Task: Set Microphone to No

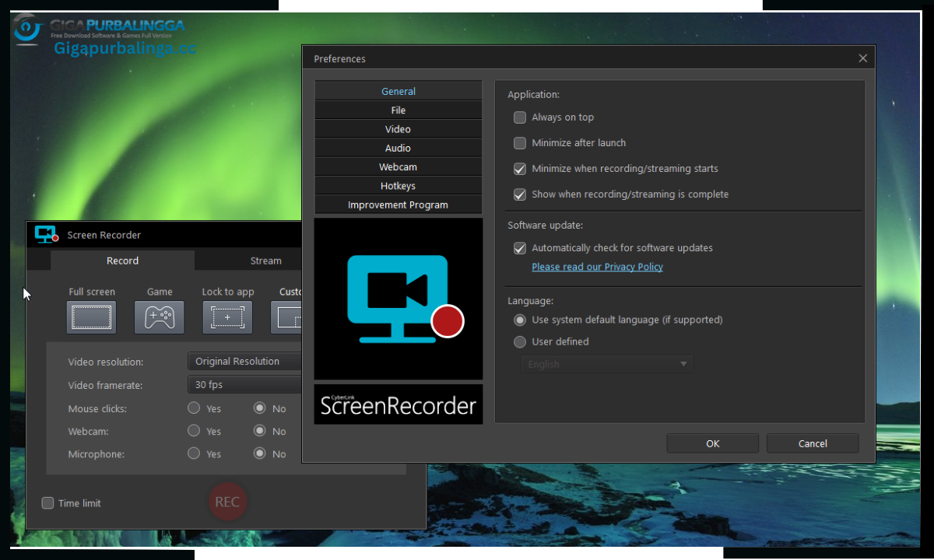Action: click(x=259, y=453)
